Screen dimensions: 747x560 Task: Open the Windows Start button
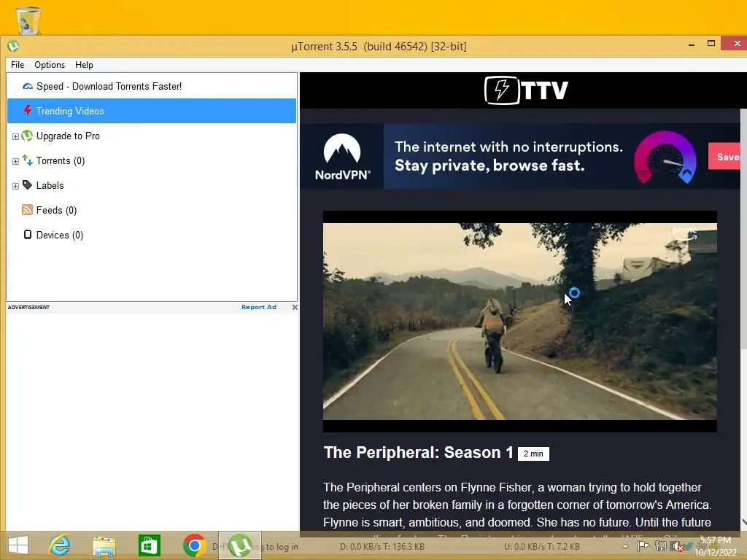(18, 545)
